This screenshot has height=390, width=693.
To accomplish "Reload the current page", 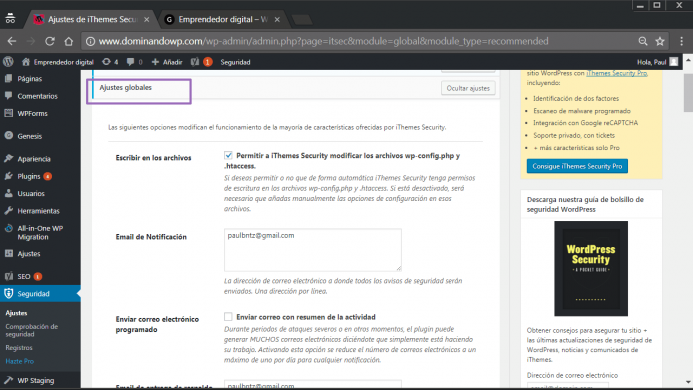I will tap(50, 41).
